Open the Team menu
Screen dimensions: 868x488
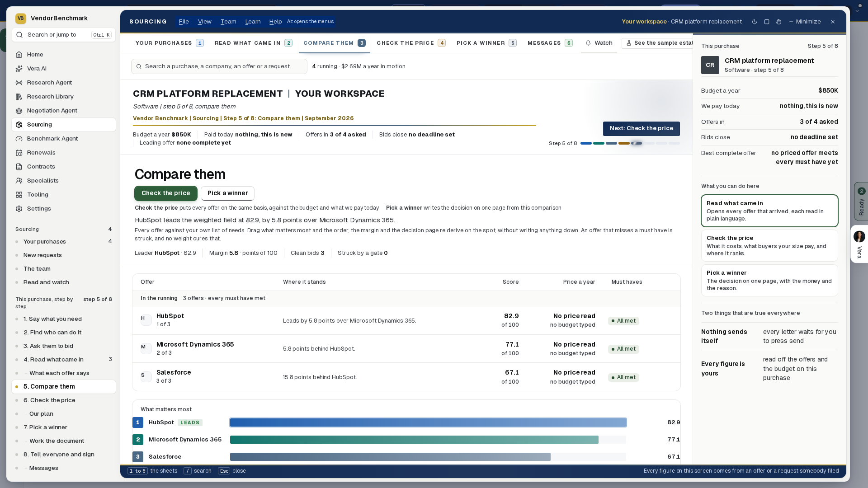[x=228, y=22]
